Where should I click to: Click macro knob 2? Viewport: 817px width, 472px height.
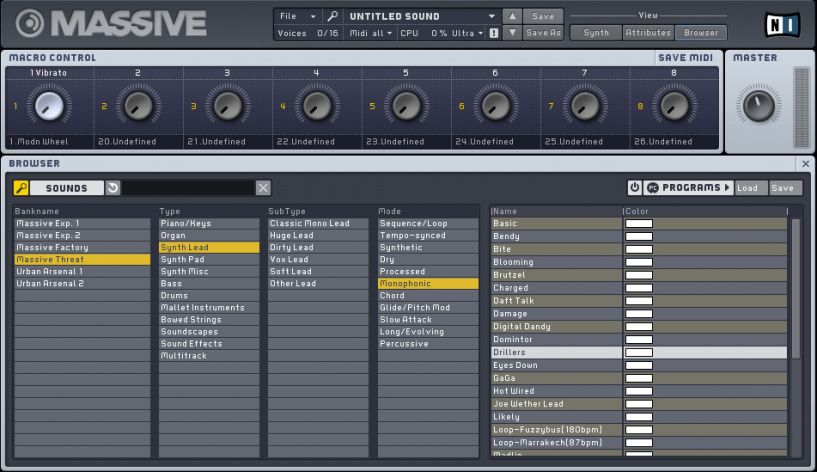138,106
